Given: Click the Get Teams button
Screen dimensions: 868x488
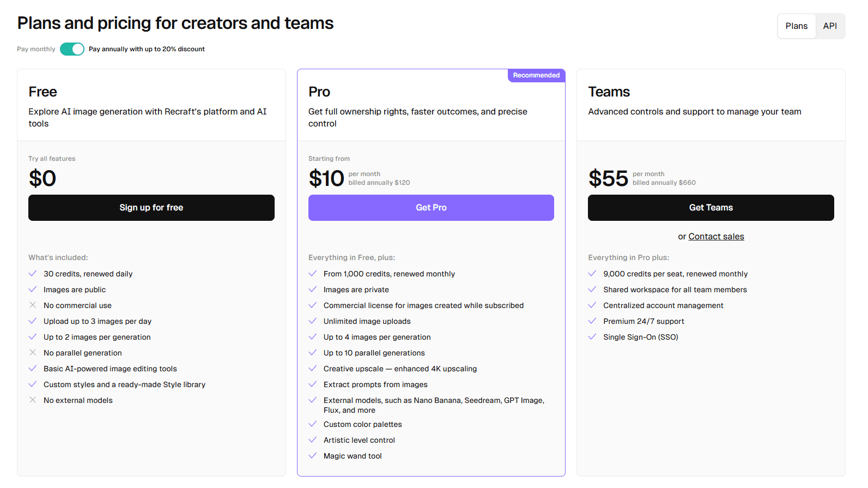Looking at the screenshot, I should (711, 208).
